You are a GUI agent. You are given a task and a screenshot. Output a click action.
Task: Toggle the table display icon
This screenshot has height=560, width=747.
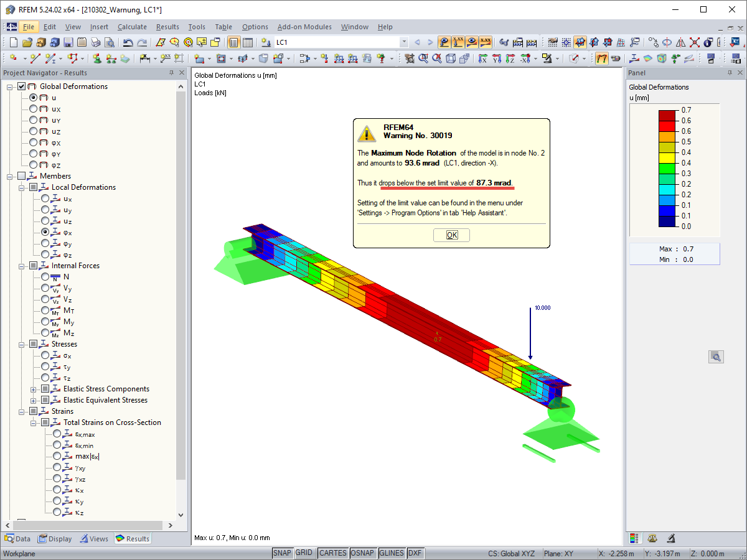click(247, 42)
